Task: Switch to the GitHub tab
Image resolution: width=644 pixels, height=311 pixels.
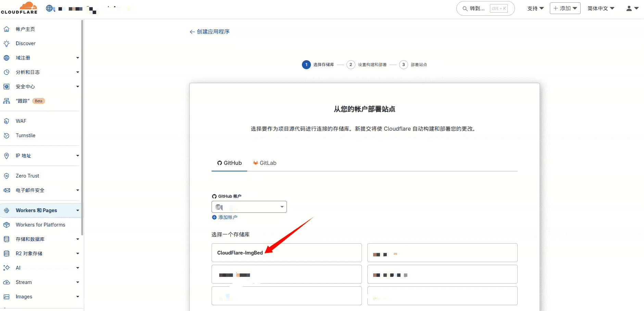Action: pos(229,163)
